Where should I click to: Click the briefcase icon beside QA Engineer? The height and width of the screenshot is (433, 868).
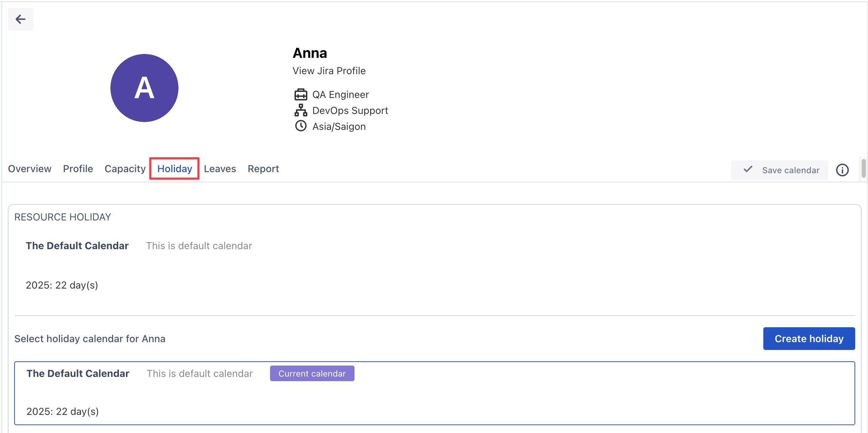point(301,95)
